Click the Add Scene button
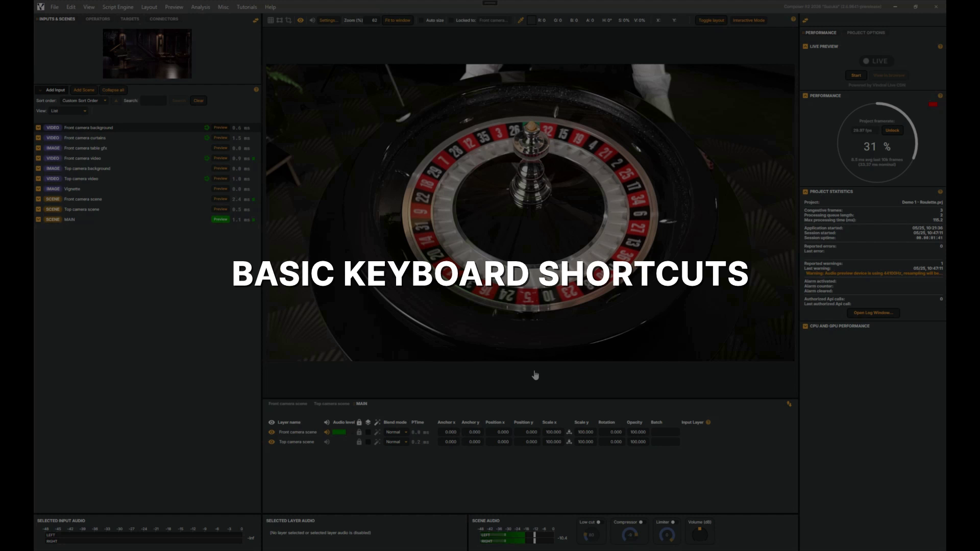This screenshot has width=980, height=551. pos(84,90)
